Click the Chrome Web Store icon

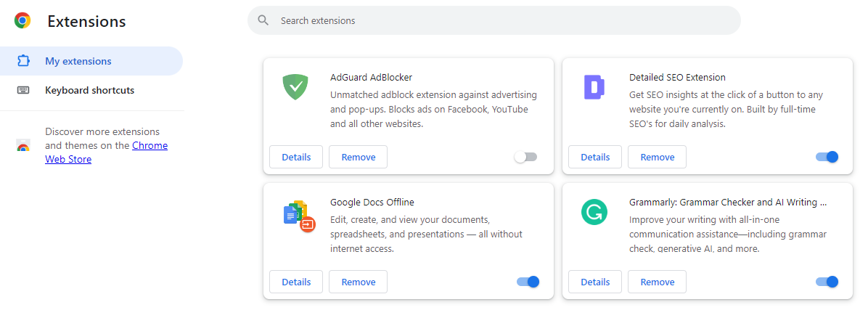[23, 146]
